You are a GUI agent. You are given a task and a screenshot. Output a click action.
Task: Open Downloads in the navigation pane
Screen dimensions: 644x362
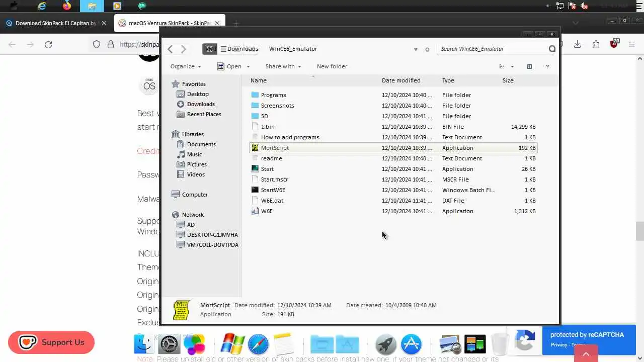point(201,104)
